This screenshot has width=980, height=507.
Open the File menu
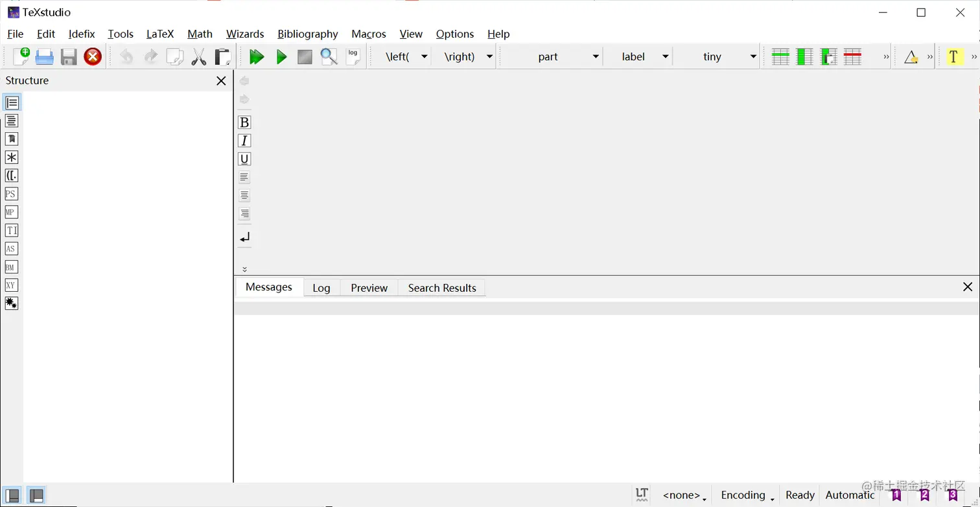[15, 34]
